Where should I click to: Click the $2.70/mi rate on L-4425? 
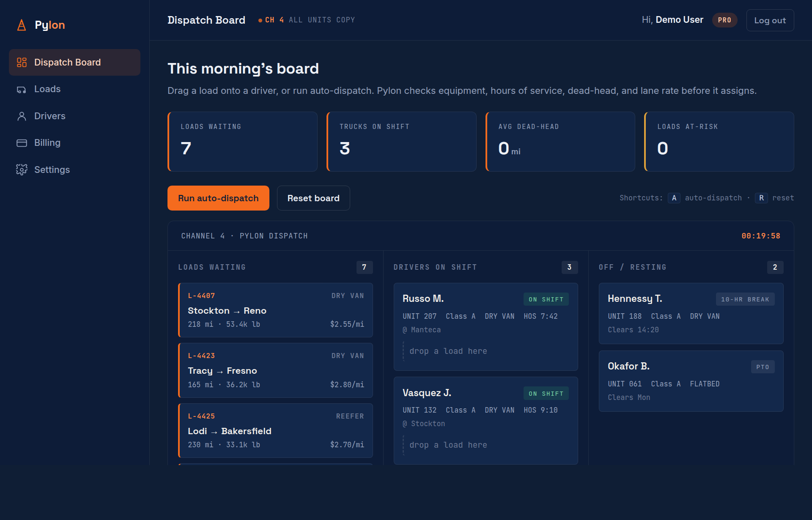click(347, 445)
